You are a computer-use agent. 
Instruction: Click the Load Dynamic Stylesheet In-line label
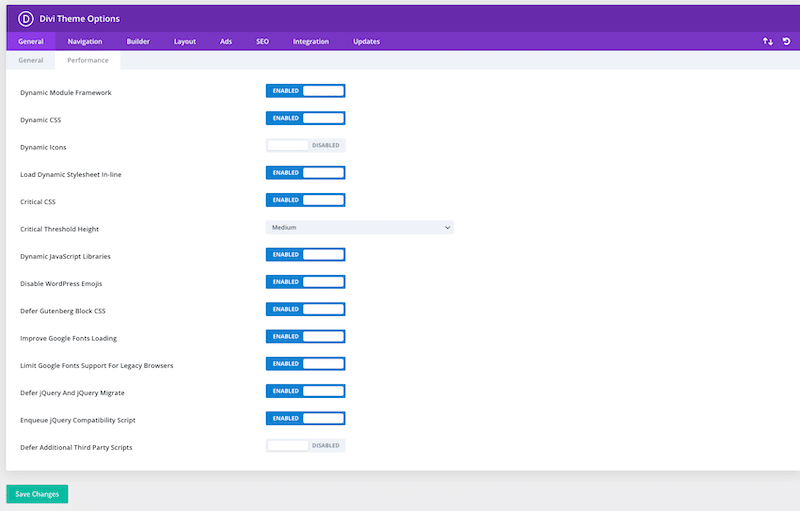pos(70,175)
